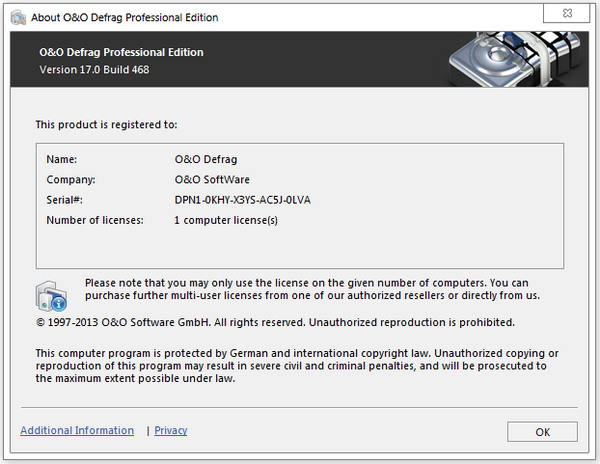Click the OK button
This screenshot has width=600, height=464.
[542, 432]
